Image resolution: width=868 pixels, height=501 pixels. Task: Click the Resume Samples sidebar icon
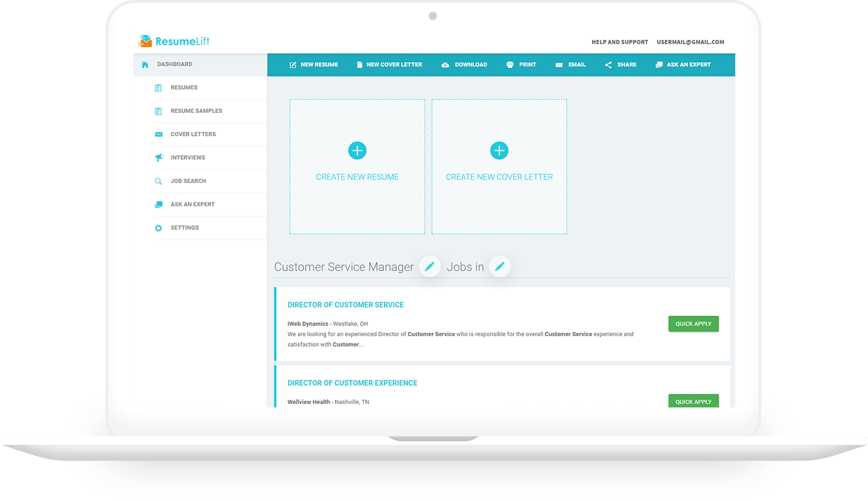click(x=158, y=111)
